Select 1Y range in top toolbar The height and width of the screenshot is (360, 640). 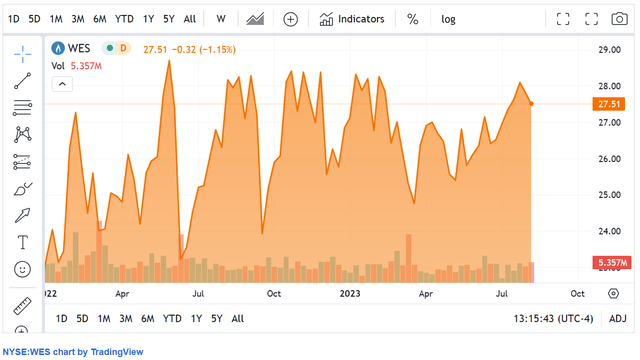tap(148, 19)
